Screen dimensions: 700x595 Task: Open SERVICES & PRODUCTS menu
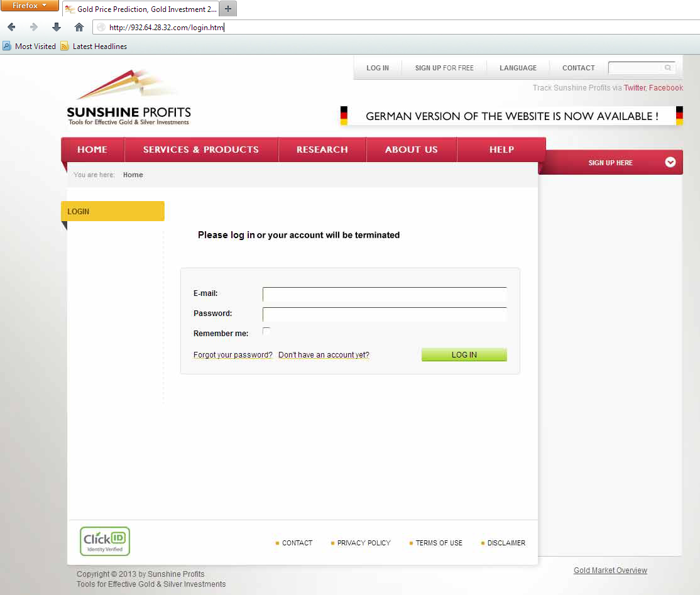pos(201,150)
